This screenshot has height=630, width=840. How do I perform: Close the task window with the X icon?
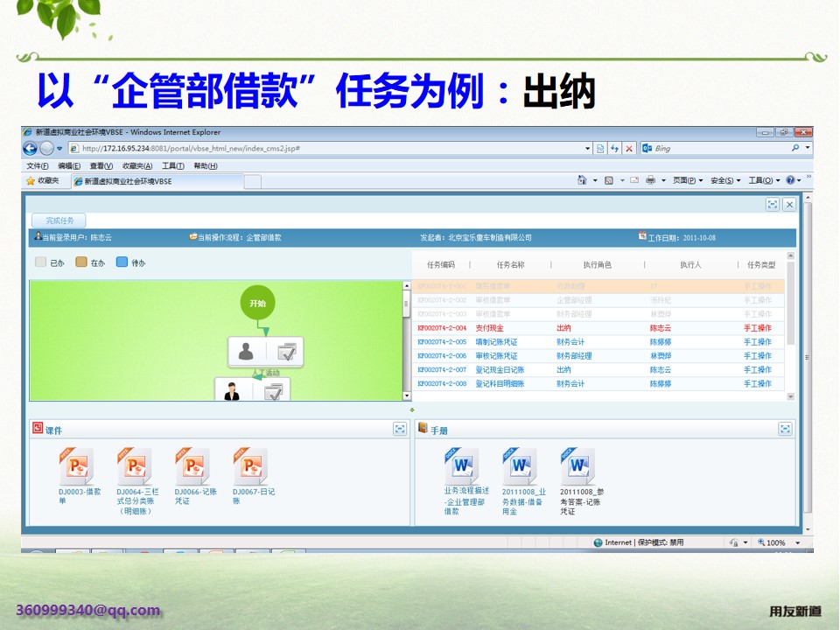[x=789, y=204]
